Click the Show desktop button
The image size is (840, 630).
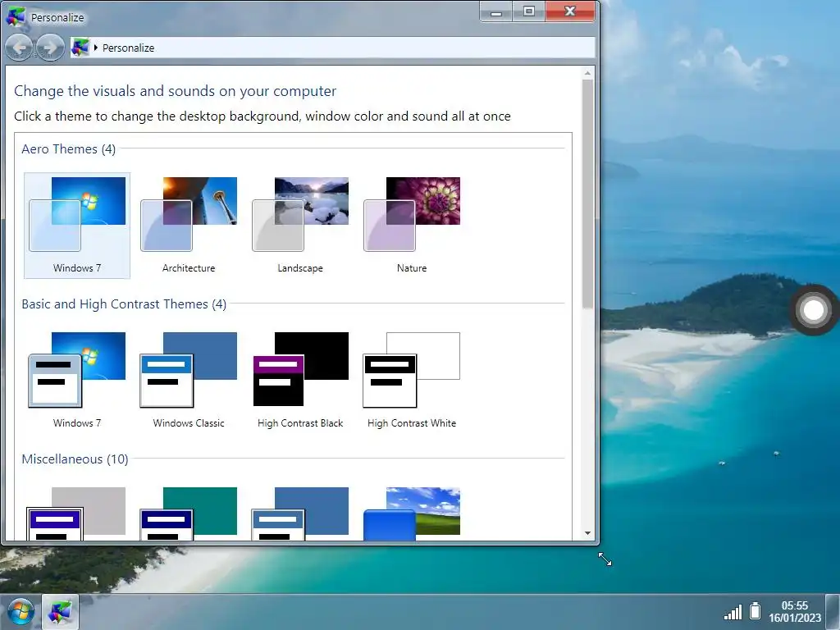pyautogui.click(x=833, y=612)
